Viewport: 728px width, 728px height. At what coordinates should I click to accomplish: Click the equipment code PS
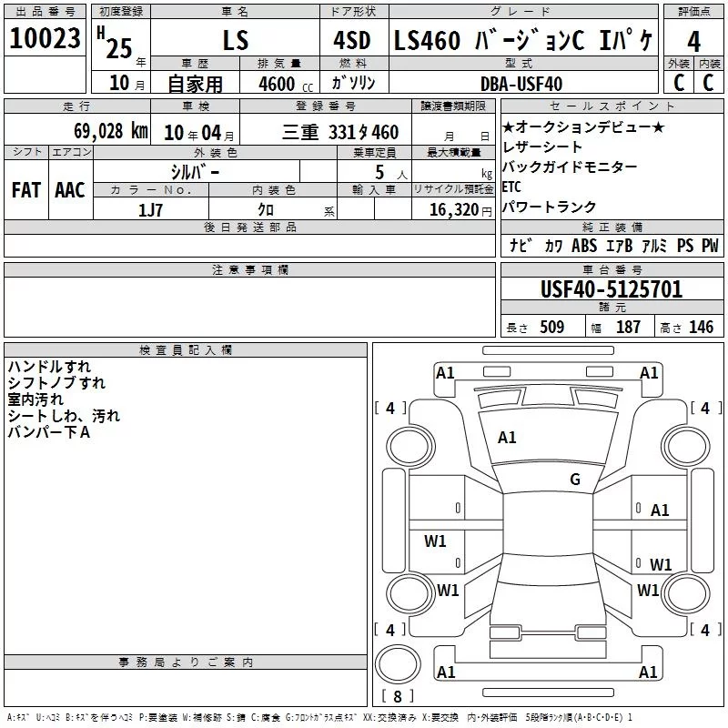(685, 246)
